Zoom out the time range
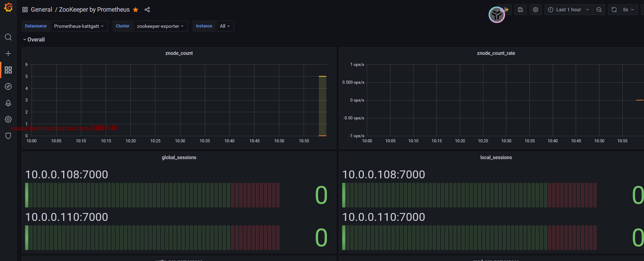This screenshot has height=261, width=644. pyautogui.click(x=599, y=10)
